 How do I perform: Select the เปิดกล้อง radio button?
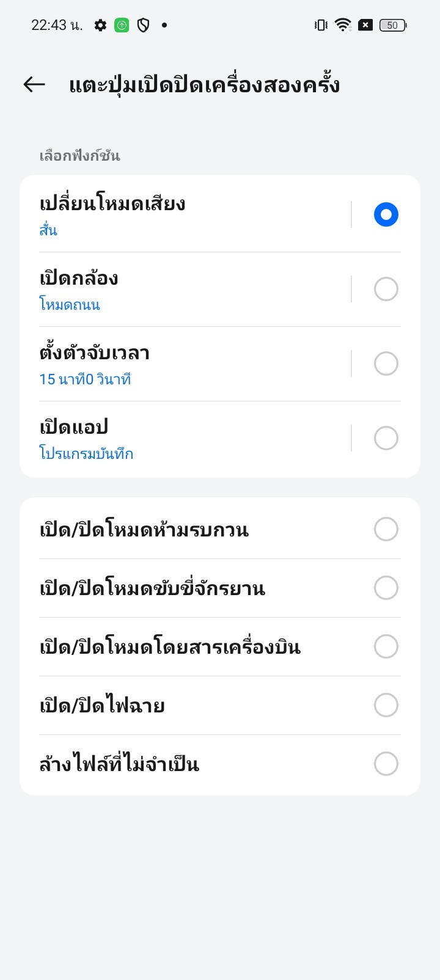386,289
